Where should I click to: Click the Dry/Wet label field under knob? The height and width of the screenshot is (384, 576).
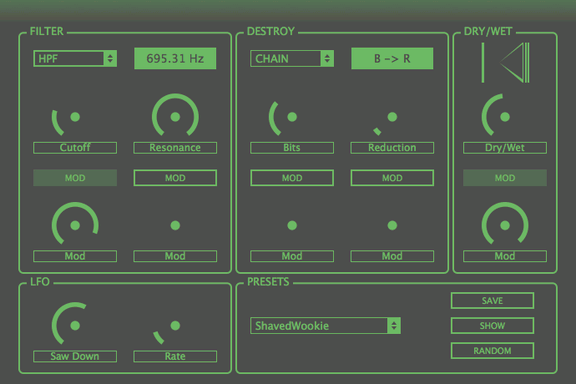(x=505, y=148)
